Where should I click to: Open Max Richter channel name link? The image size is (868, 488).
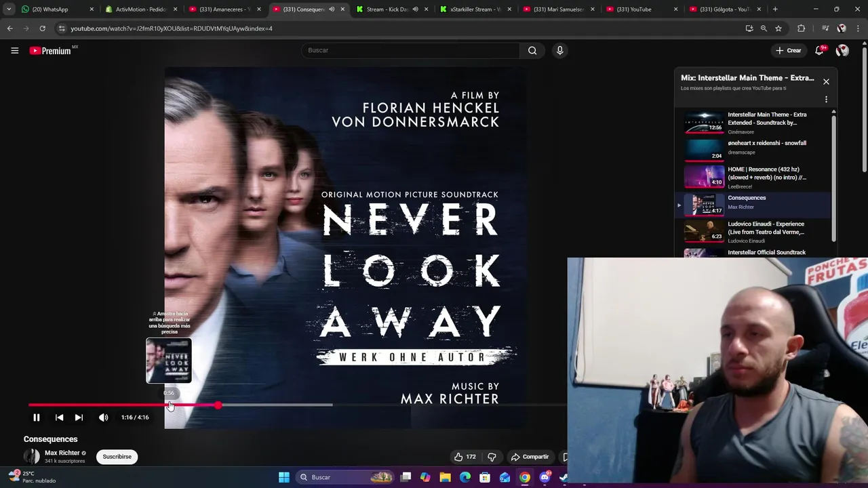62,453
